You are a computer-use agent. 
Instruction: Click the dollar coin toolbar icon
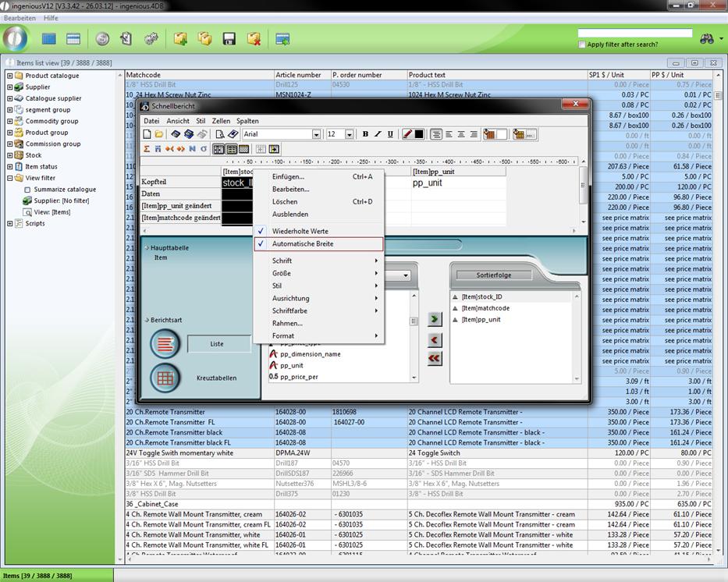click(102, 38)
